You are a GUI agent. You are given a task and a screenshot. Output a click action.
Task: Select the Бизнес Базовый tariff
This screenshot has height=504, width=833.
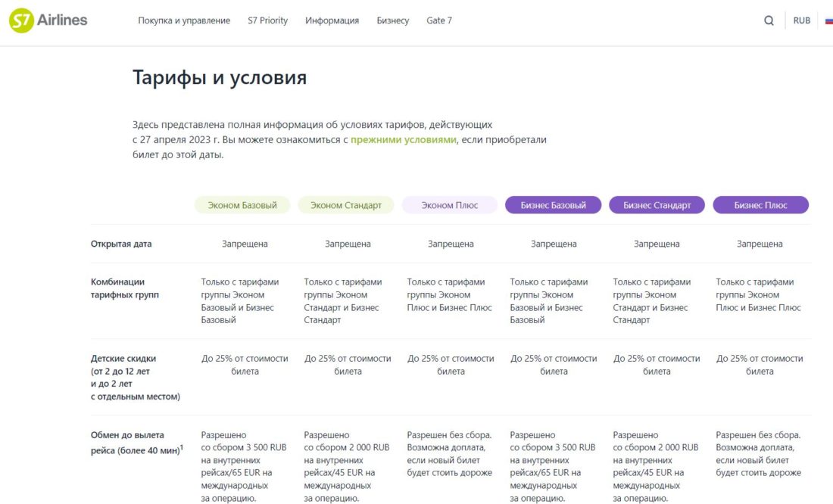tap(554, 204)
